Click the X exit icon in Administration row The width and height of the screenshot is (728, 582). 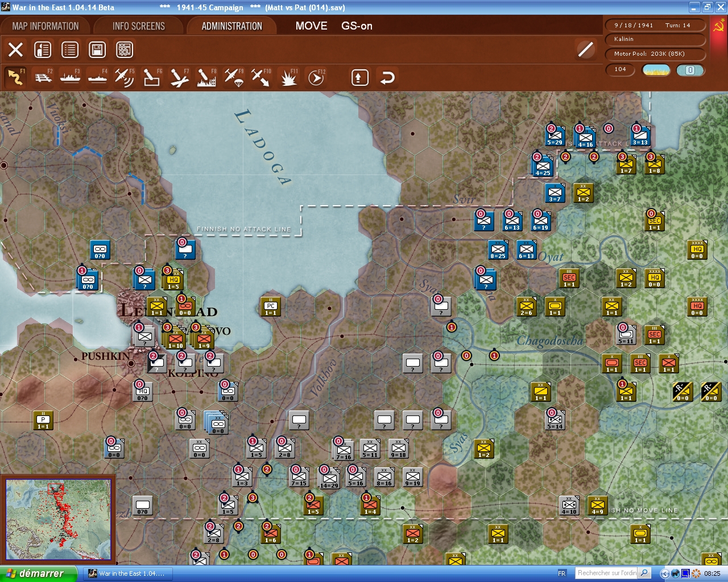point(16,49)
